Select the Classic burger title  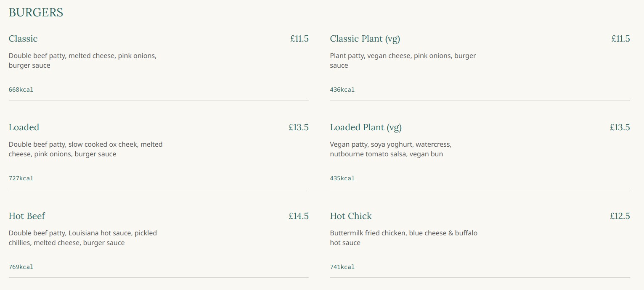coord(23,39)
